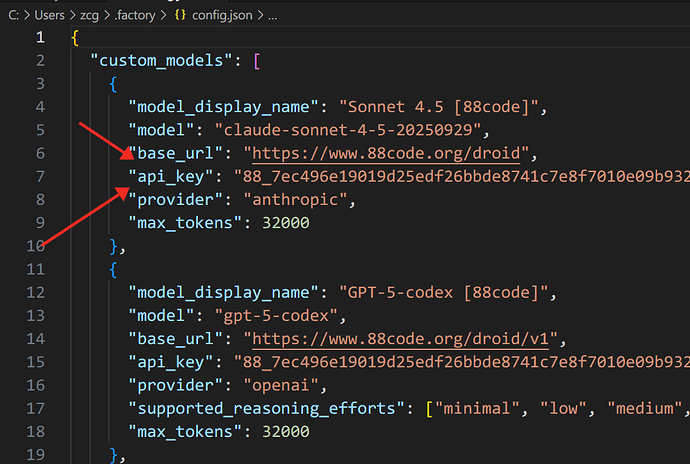Open the zcg breadcrumb folder
Screen dimensions: 690x464
pyautogui.click(x=89, y=15)
